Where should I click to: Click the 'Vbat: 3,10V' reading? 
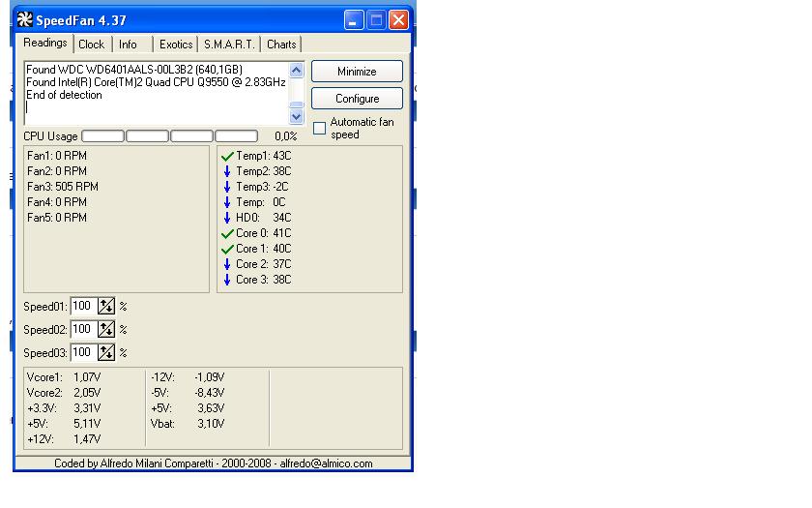[x=188, y=424]
